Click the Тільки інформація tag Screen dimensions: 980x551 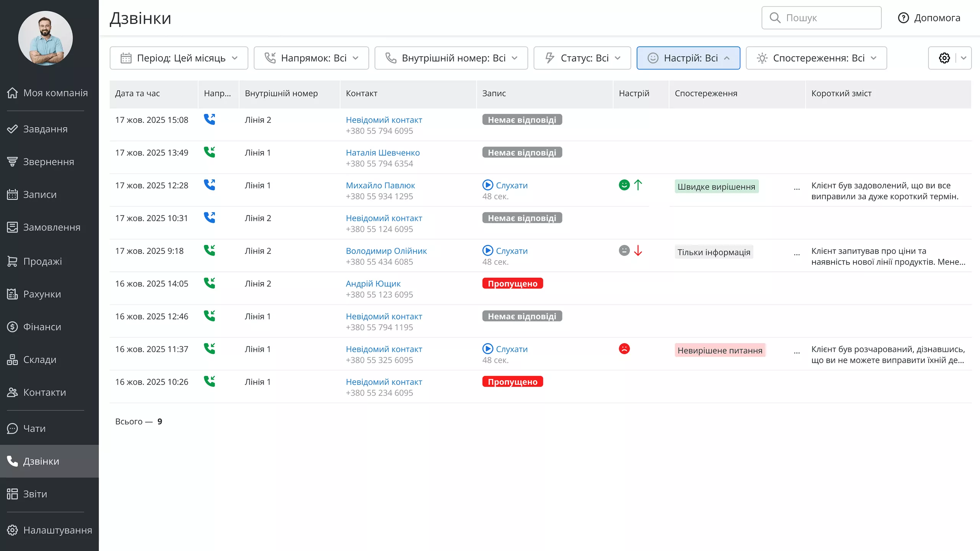714,252
